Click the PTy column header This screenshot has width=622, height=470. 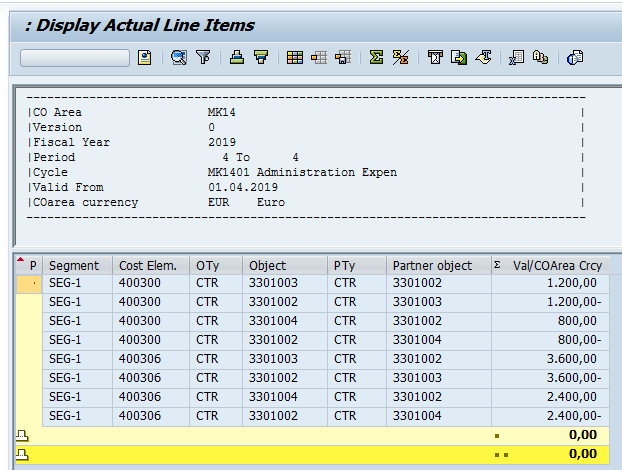[357, 265]
